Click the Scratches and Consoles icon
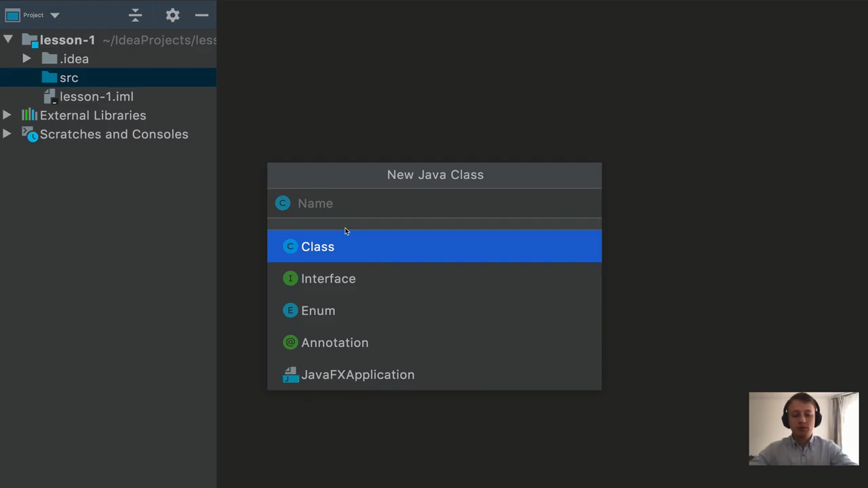 (29, 134)
